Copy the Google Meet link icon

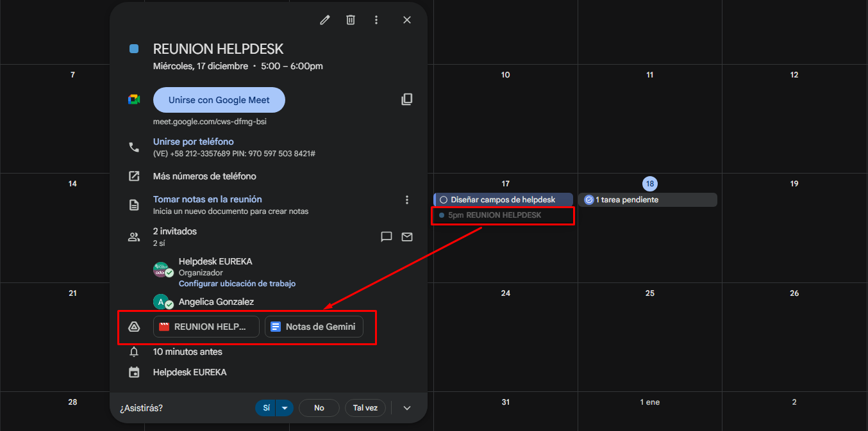(x=406, y=99)
